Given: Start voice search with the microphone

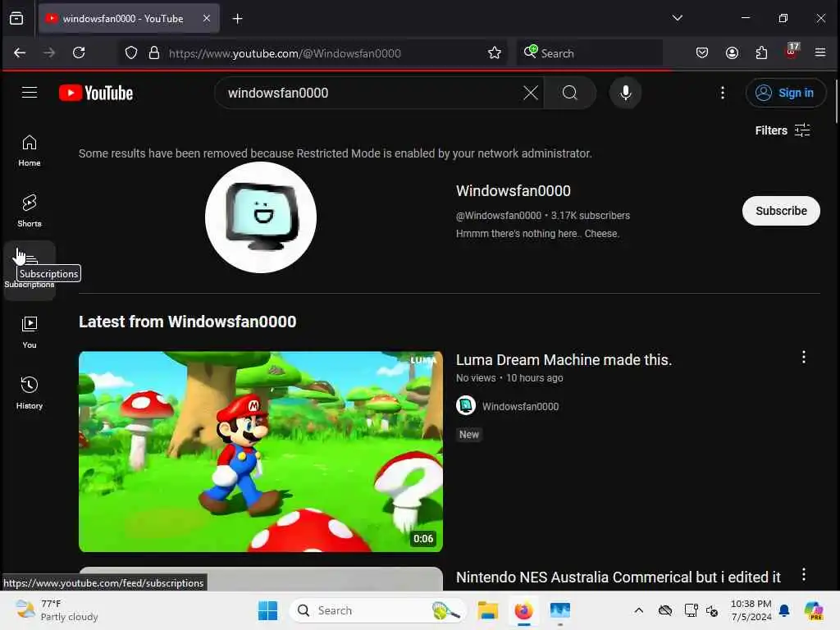Looking at the screenshot, I should (x=625, y=93).
